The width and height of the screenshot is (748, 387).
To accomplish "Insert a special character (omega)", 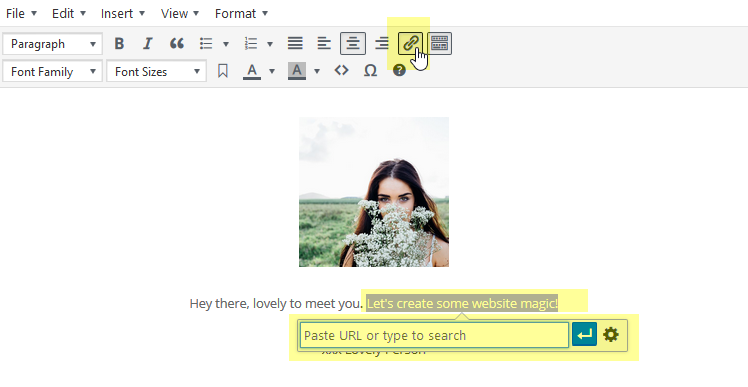I will [x=370, y=71].
